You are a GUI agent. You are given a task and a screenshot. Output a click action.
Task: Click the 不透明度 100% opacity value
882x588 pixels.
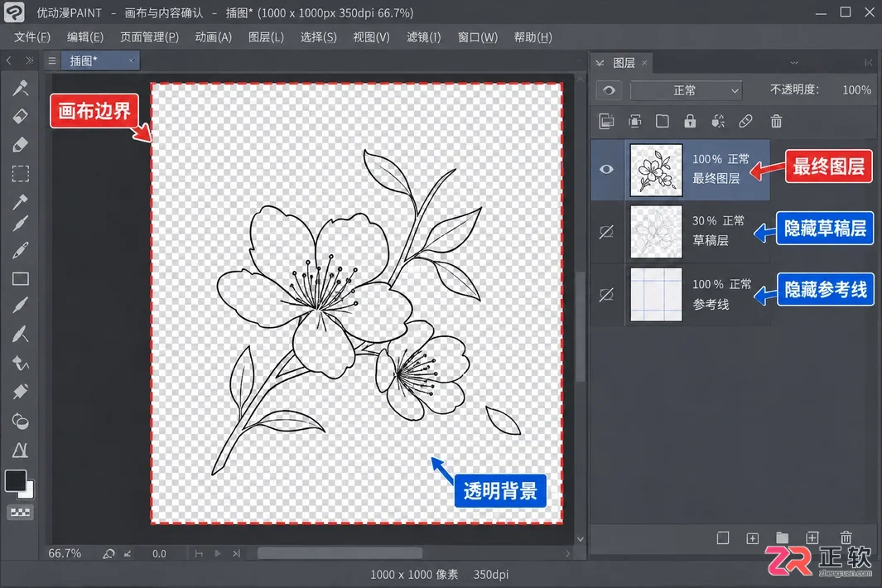856,90
